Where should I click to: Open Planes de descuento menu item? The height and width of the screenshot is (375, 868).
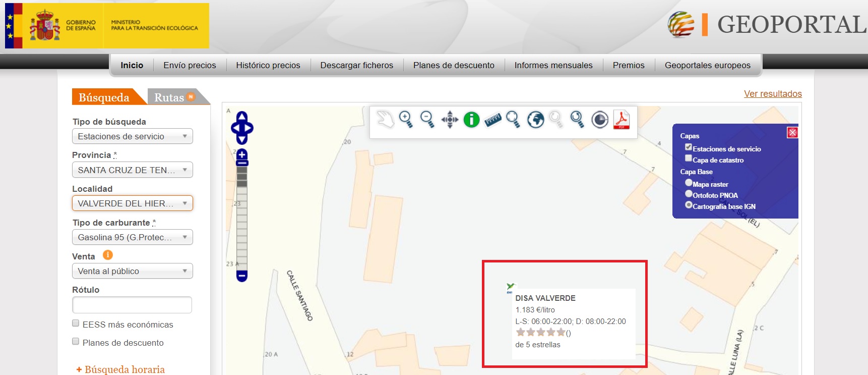(x=454, y=65)
